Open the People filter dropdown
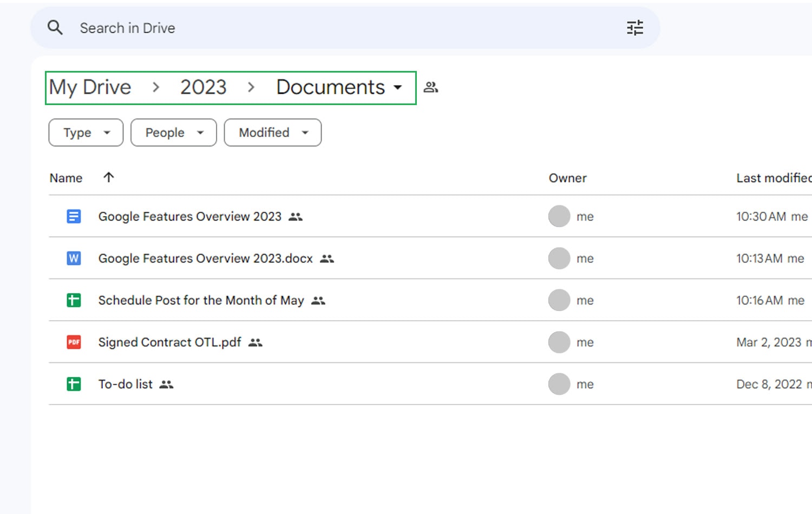The image size is (812, 514). click(173, 132)
